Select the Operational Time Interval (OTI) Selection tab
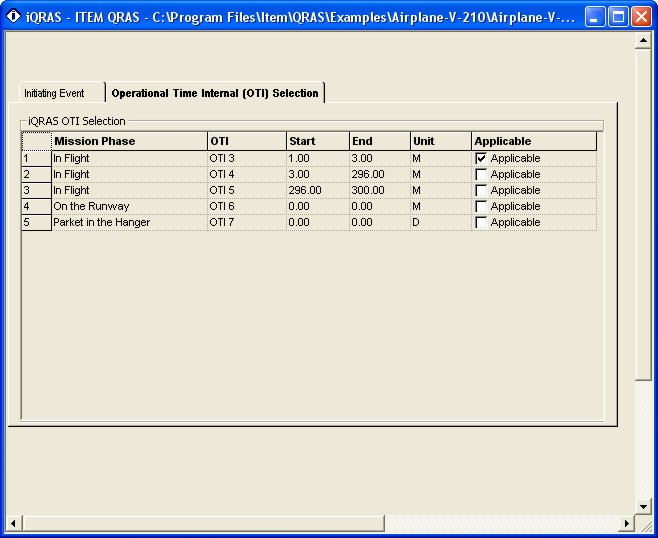Image resolution: width=658 pixels, height=538 pixels. tap(215, 93)
